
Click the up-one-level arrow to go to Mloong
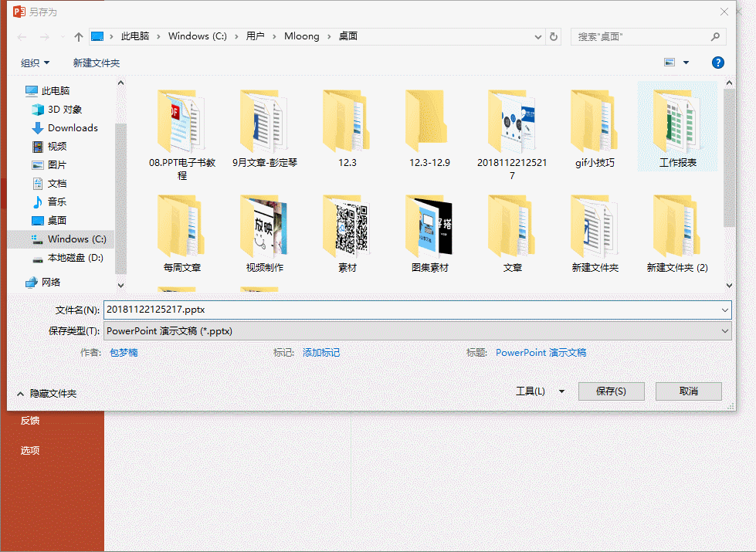(x=77, y=36)
